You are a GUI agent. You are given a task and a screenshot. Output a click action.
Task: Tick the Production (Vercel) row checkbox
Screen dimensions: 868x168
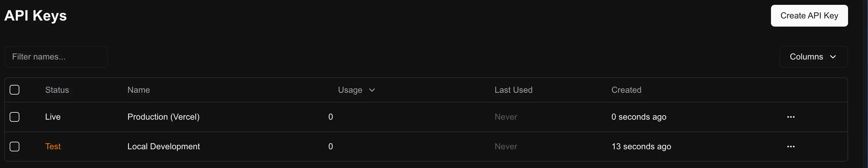[x=15, y=117]
